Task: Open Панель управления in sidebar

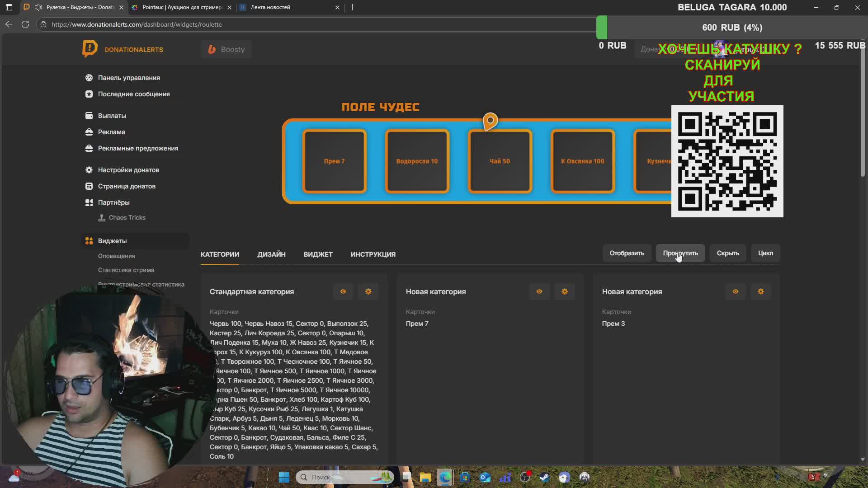Action: coord(129,78)
